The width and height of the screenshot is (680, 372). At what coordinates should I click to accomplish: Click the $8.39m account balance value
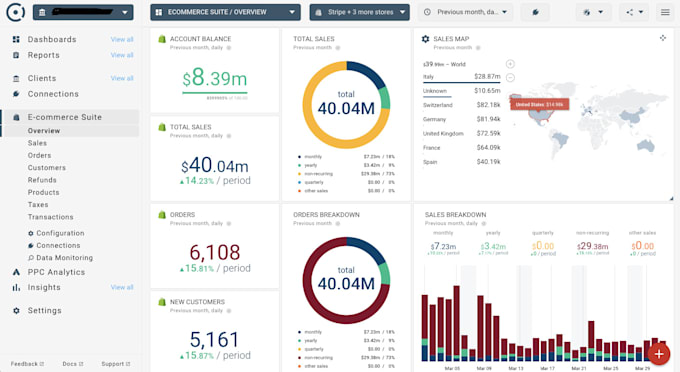(215, 78)
